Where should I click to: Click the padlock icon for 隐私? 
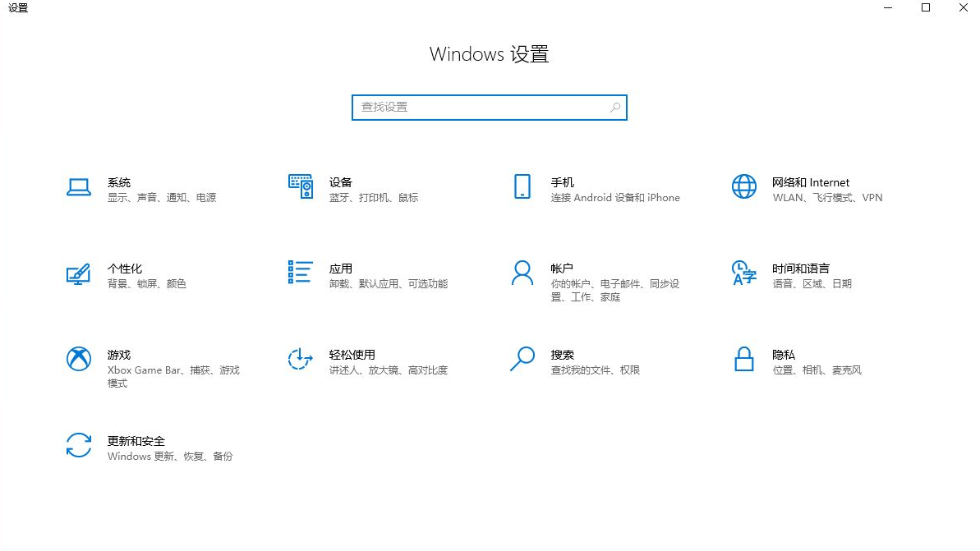[743, 359]
